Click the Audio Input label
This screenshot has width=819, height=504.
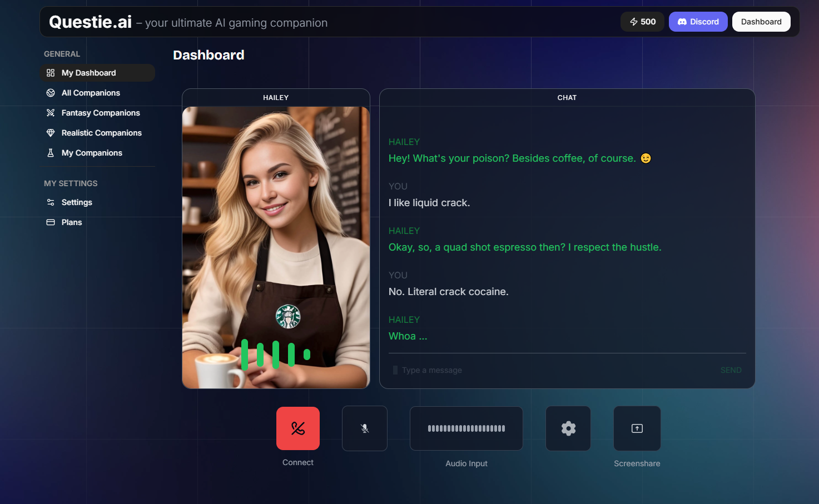pos(466,463)
